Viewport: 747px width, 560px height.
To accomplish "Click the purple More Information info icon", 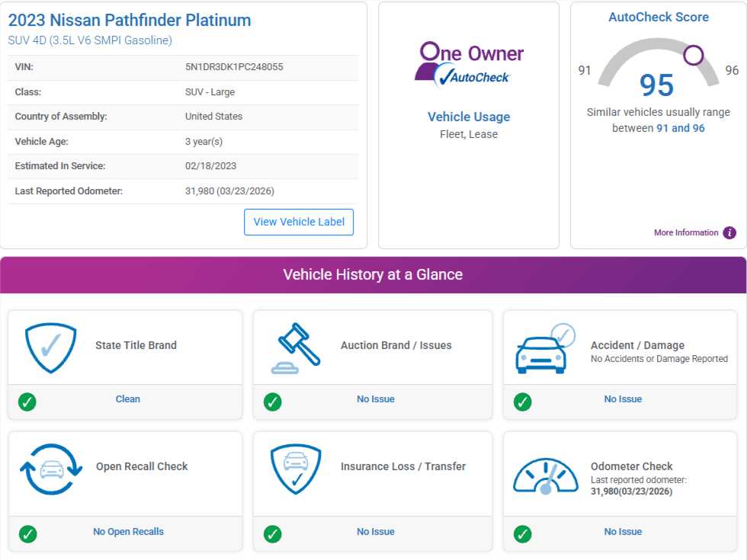I will point(729,232).
